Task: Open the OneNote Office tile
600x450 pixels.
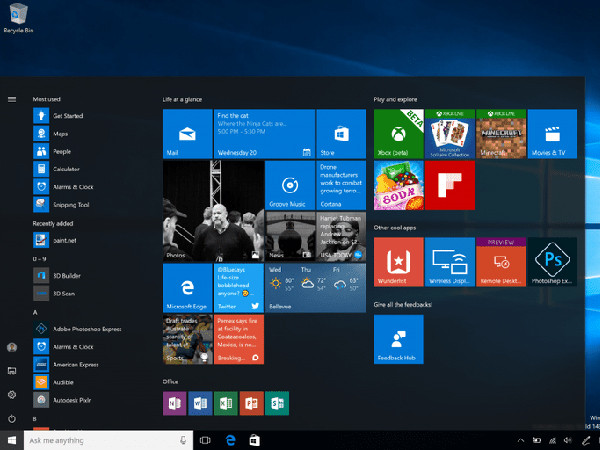Action: tap(174, 403)
